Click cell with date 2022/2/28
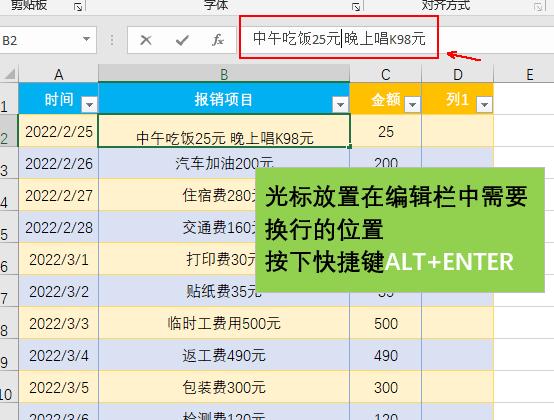 click(59, 227)
